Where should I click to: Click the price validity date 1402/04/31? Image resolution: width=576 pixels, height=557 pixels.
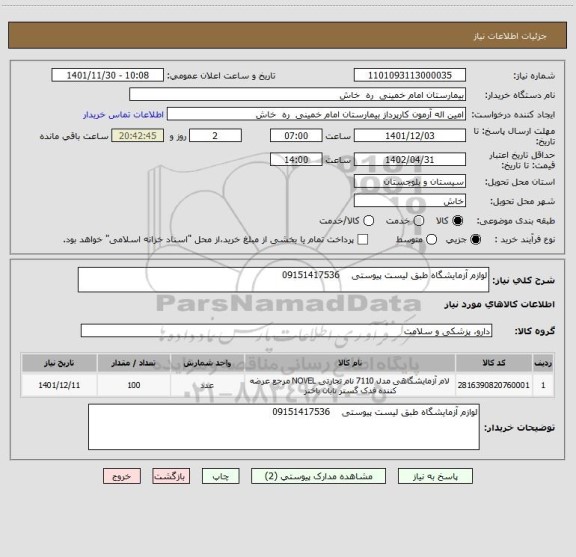point(410,159)
